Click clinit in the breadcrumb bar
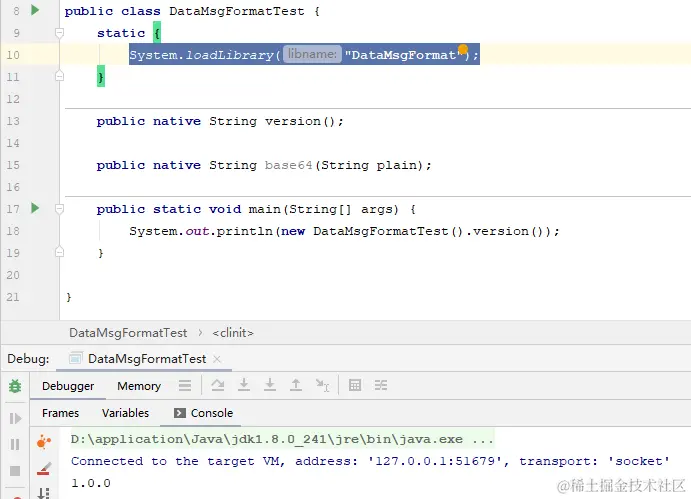This screenshot has height=499, width=691. point(233,333)
